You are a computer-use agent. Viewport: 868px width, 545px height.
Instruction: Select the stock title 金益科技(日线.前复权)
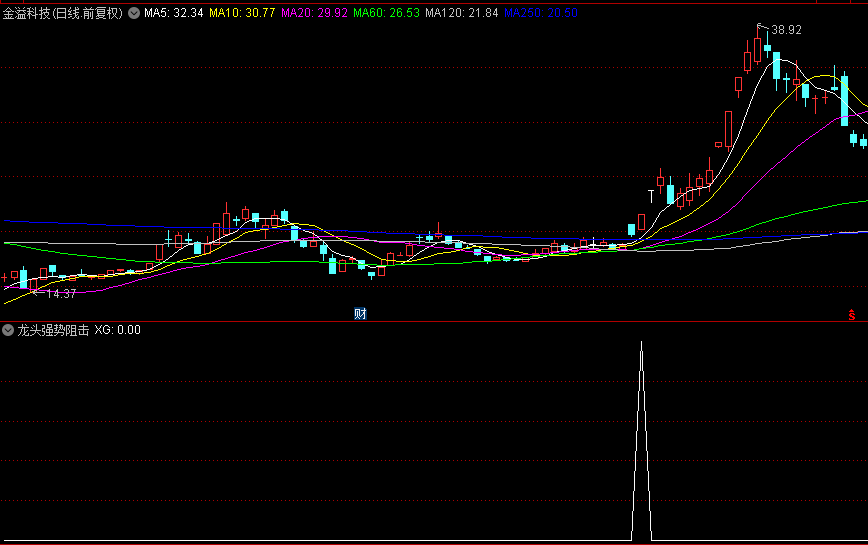[x=63, y=13]
